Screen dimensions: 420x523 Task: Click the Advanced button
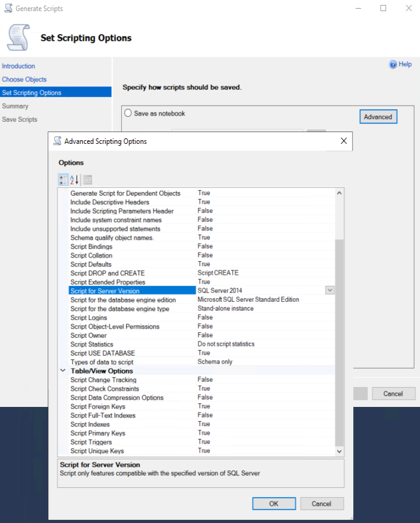click(x=377, y=117)
